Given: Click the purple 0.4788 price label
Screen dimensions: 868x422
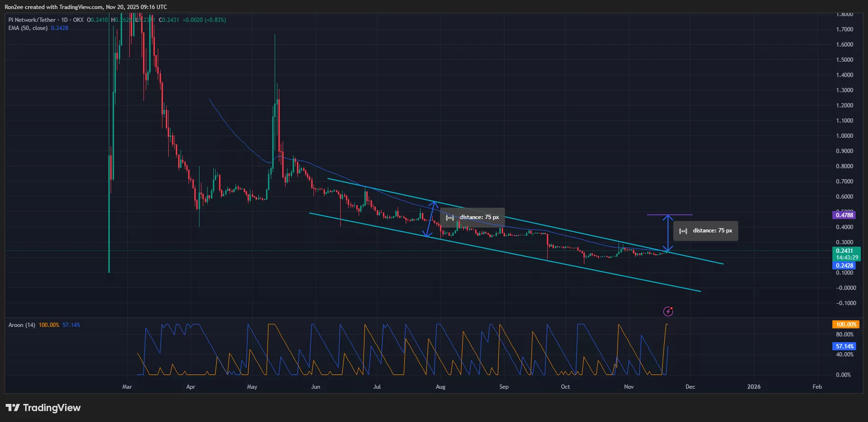Looking at the screenshot, I should (844, 215).
